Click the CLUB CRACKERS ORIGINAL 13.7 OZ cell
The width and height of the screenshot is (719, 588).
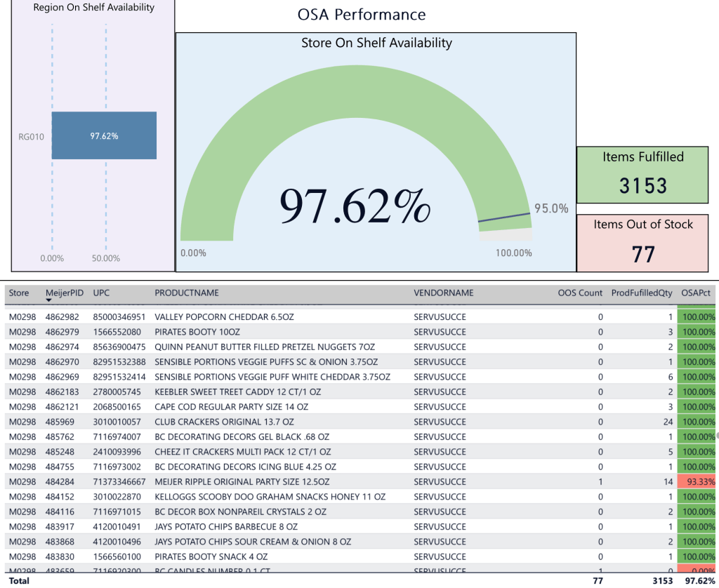click(224, 422)
